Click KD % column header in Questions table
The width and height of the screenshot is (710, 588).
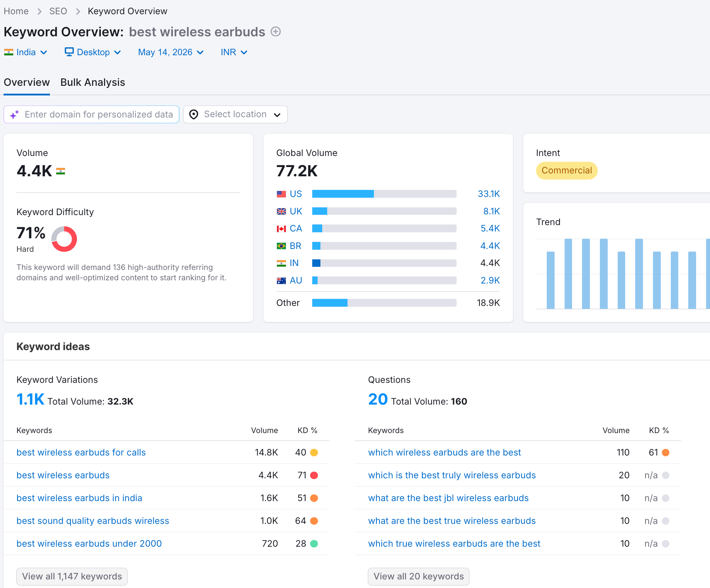point(659,431)
